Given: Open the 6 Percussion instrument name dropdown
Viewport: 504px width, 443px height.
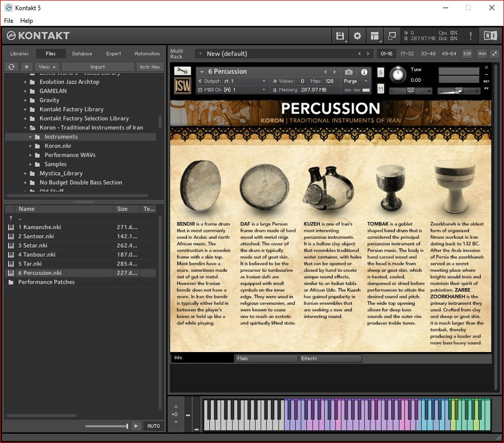Looking at the screenshot, I should 202,72.
